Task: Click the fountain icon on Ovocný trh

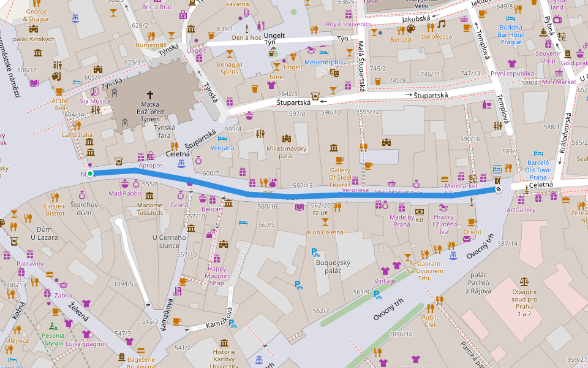Action: point(453,255)
